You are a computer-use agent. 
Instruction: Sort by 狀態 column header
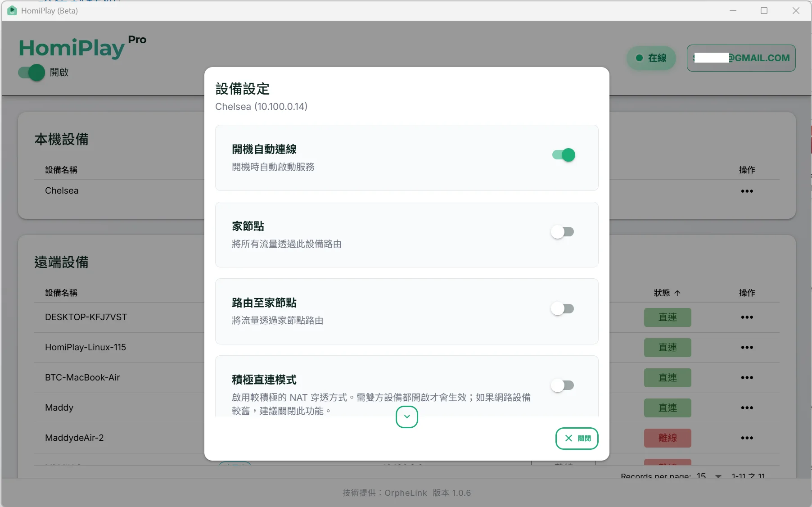coord(667,293)
